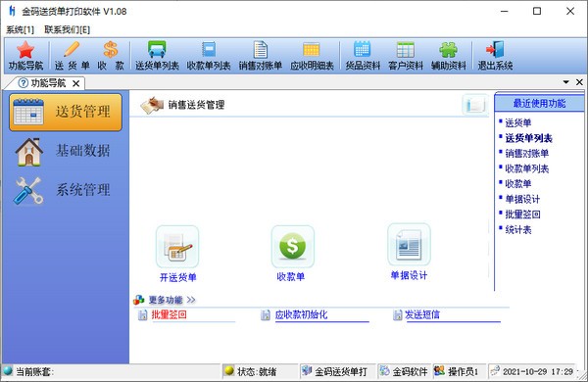This screenshot has width=588, height=382.
Task: Click 金码软件 status bar entry
Action: click(410, 371)
